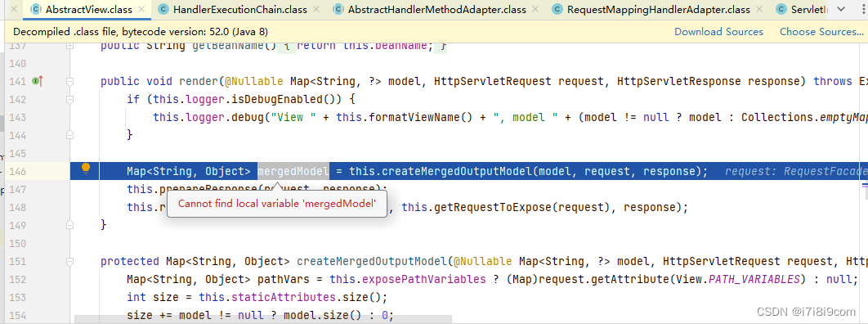868x324 pixels.
Task: Click the yellow lightbulb intention icon on line 146
Action: coord(86,169)
